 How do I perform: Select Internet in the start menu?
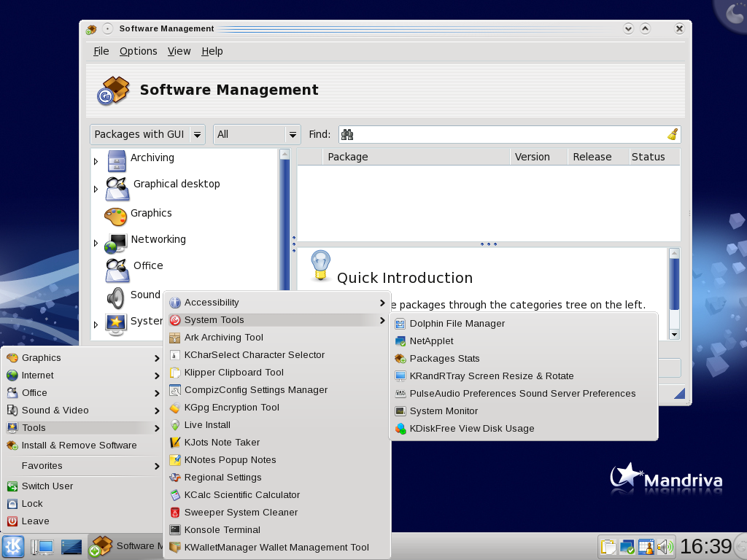[x=83, y=376]
